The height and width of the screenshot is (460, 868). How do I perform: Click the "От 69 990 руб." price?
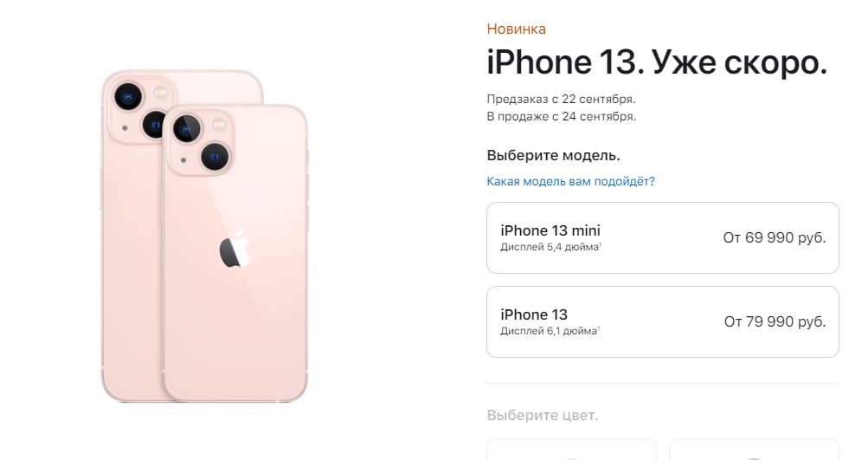(x=775, y=237)
